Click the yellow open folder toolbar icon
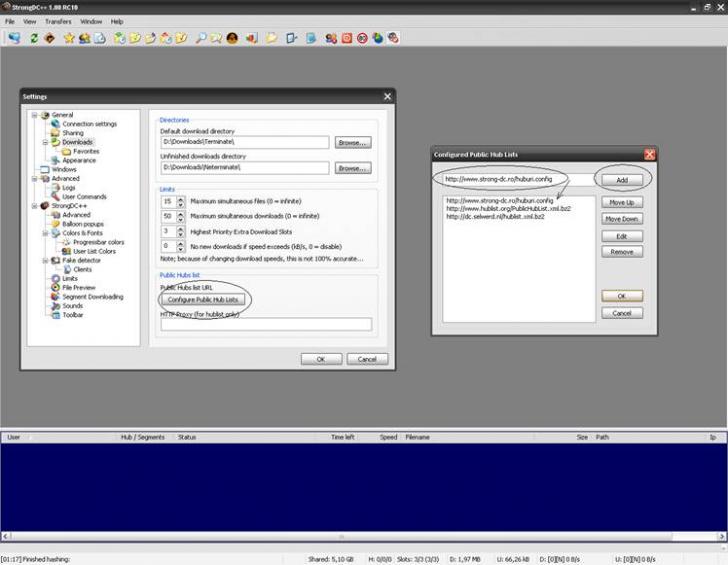This screenshot has height=565, width=728. pyautogui.click(x=271, y=38)
